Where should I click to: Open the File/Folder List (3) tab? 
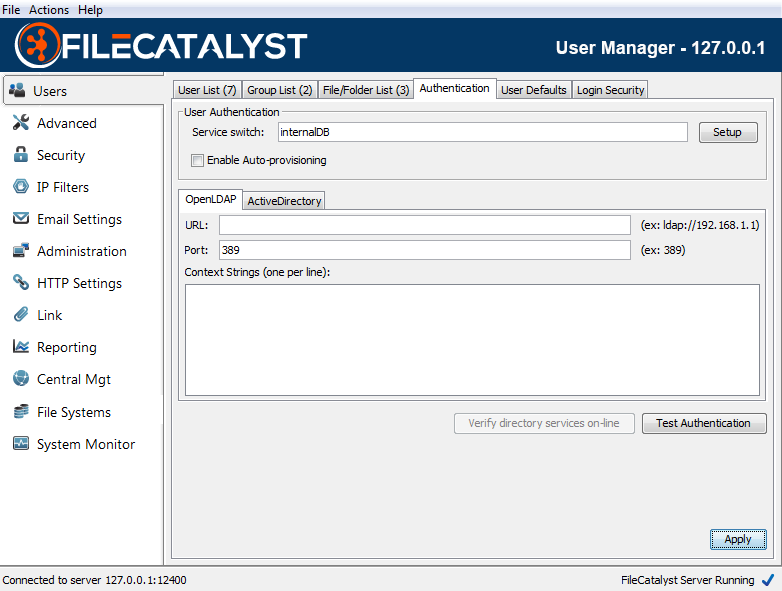point(366,90)
